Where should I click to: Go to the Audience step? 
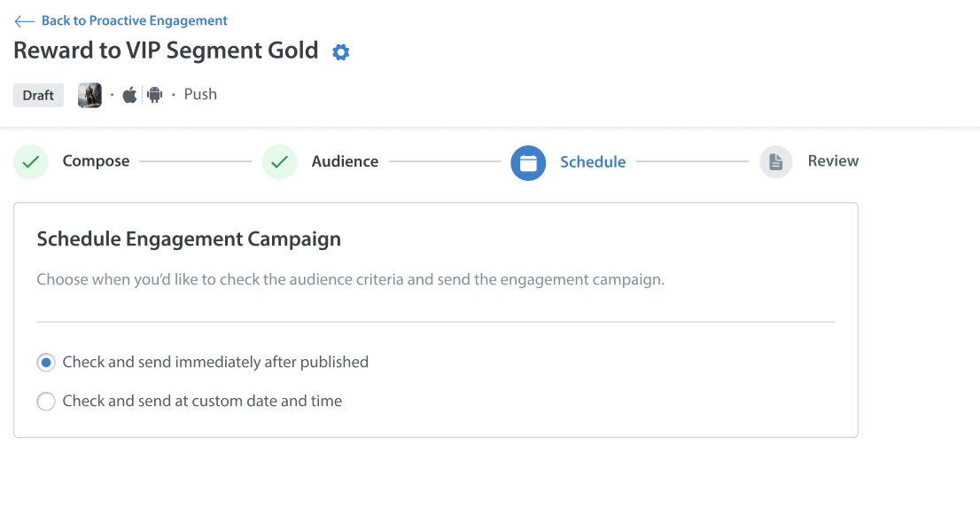pyautogui.click(x=345, y=161)
